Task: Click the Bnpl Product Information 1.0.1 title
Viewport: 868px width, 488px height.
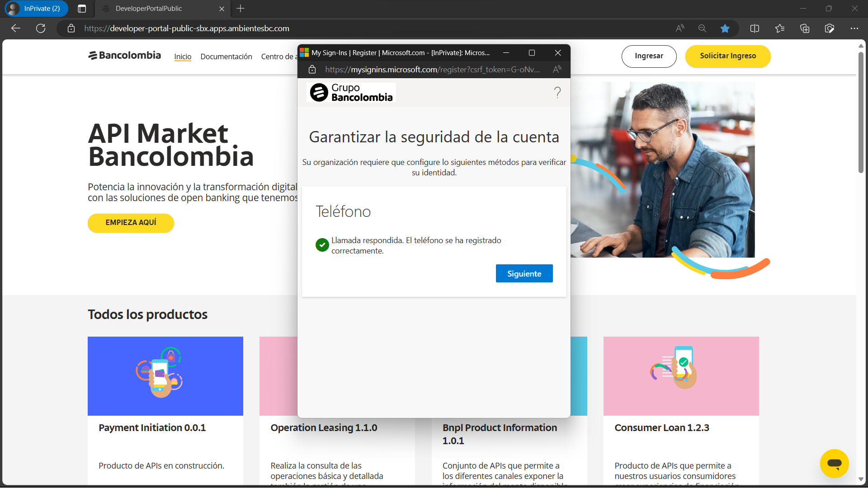Action: pos(500,434)
